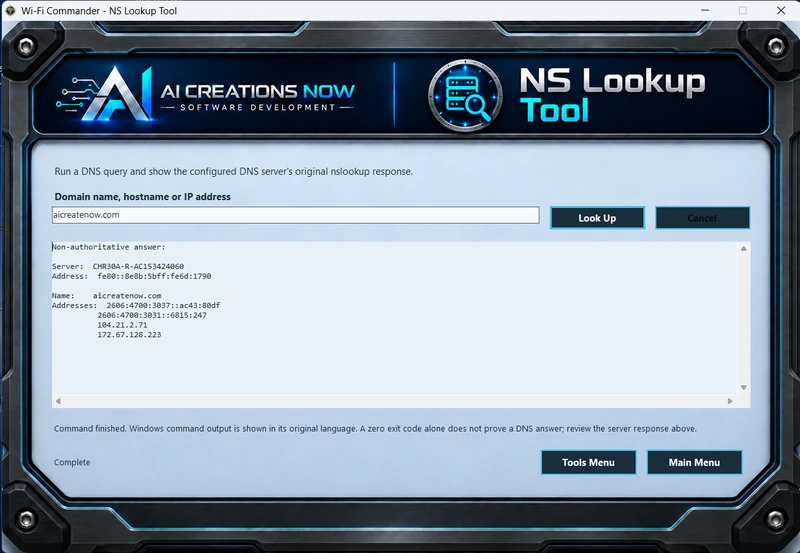This screenshot has height=553, width=800.
Task: Return to the Main Menu
Action: (694, 462)
